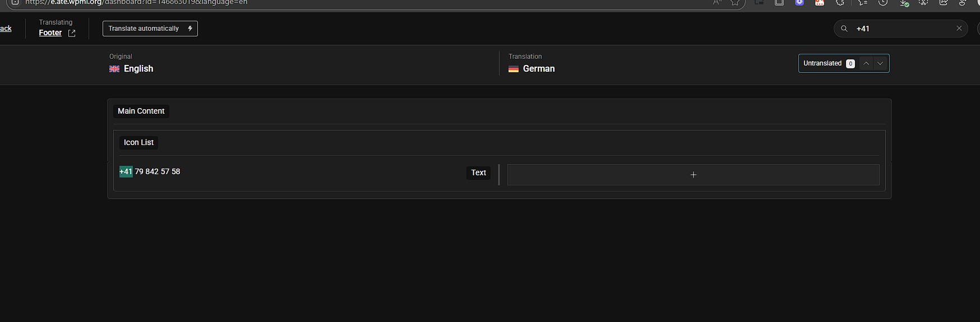This screenshot has height=322, width=980.
Task: Select the Text type tag
Action: (x=478, y=172)
